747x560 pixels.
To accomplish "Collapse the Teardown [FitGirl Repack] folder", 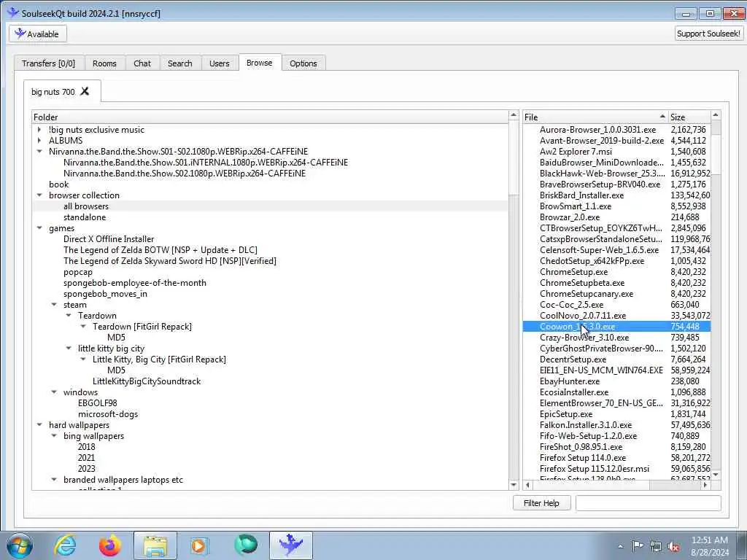I will click(x=83, y=327).
